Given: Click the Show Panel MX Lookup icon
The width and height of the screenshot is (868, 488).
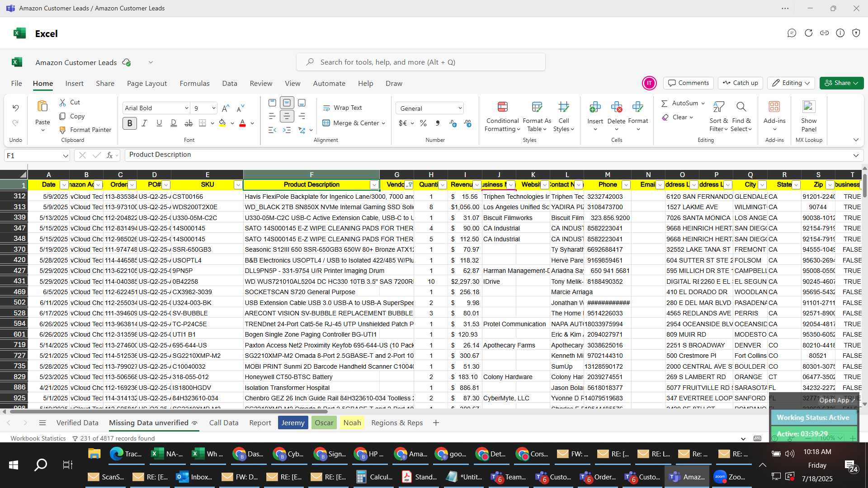Looking at the screenshot, I should point(808,107).
